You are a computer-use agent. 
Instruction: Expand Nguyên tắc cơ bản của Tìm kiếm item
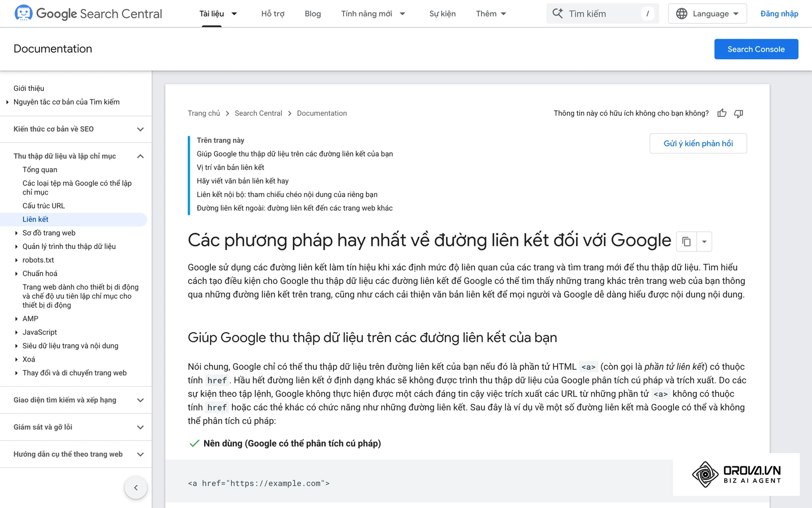[8, 102]
